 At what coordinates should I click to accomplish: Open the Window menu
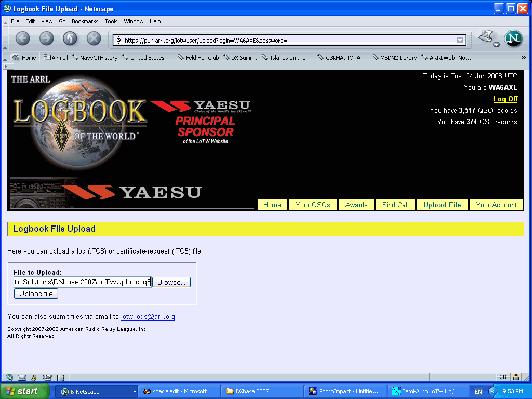(x=134, y=21)
